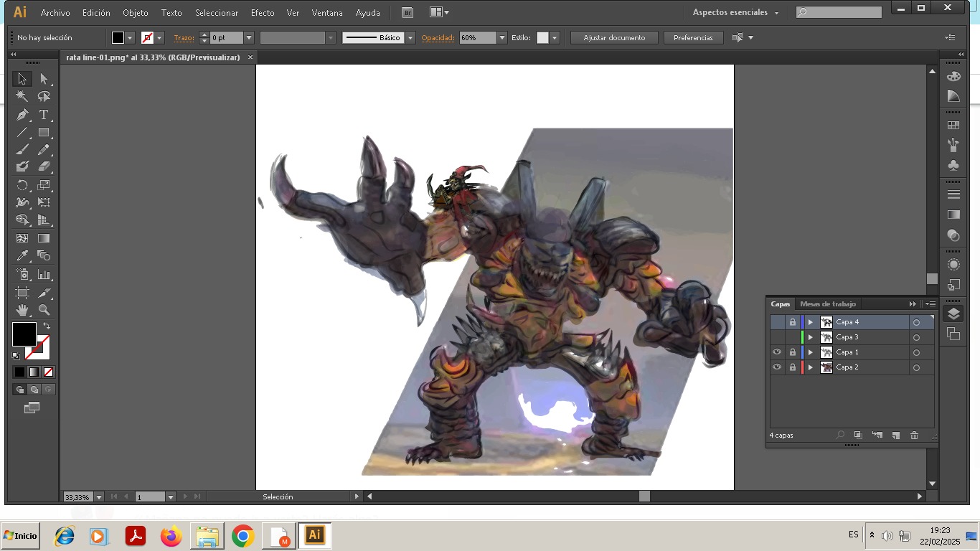Show hidden layer Capa 4
Image resolution: width=980 pixels, height=551 pixels.
click(777, 322)
